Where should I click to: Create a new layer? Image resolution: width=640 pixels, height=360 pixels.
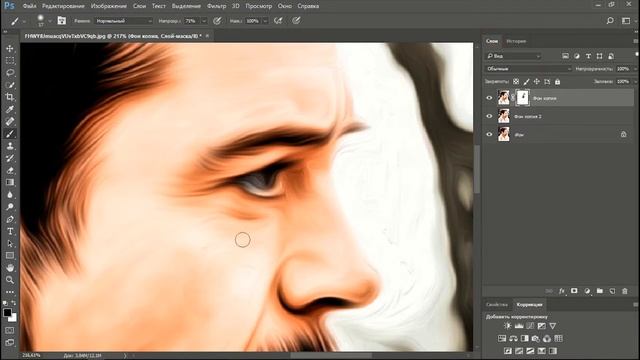[612, 291]
